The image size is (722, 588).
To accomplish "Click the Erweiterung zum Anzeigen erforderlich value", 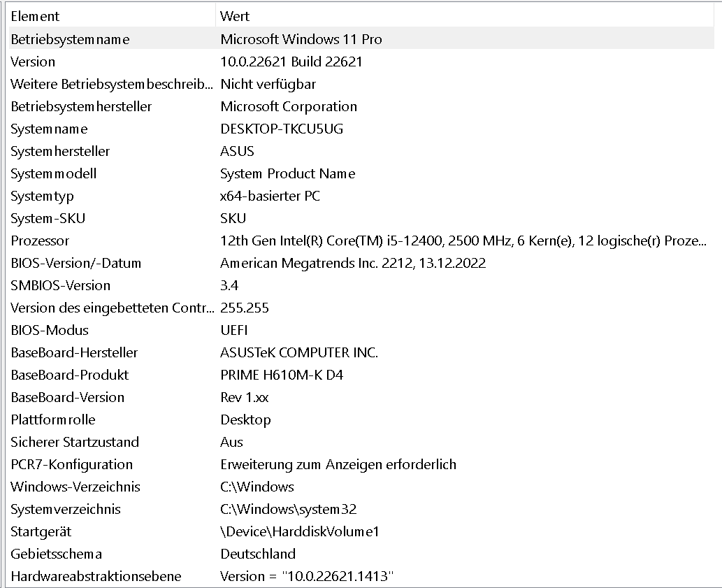I will point(338,465).
